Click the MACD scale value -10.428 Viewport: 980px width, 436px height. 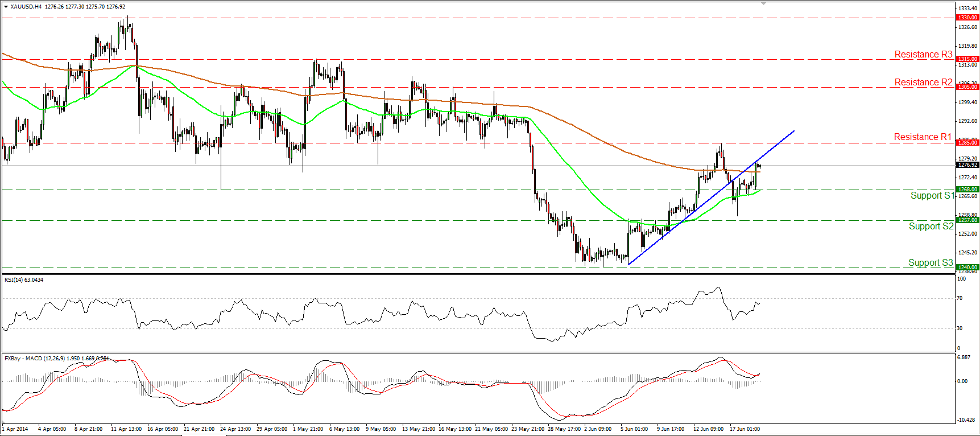point(965,420)
